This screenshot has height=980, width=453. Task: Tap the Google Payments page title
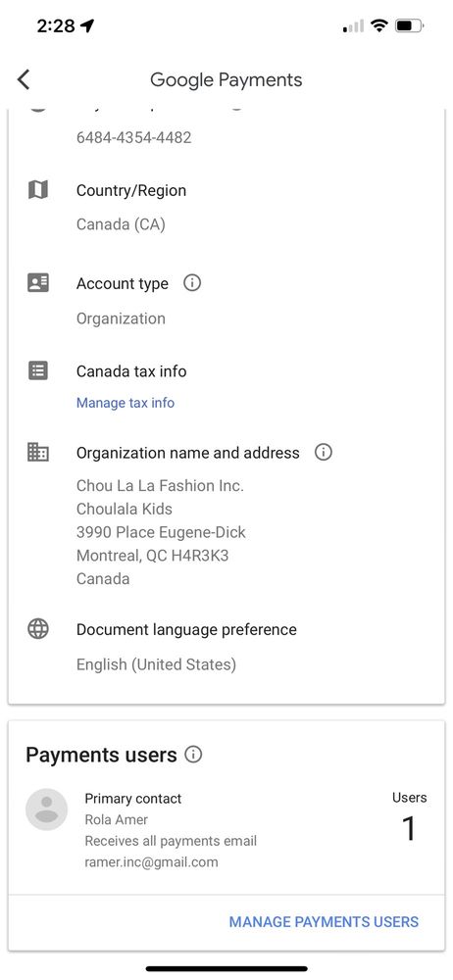click(226, 80)
